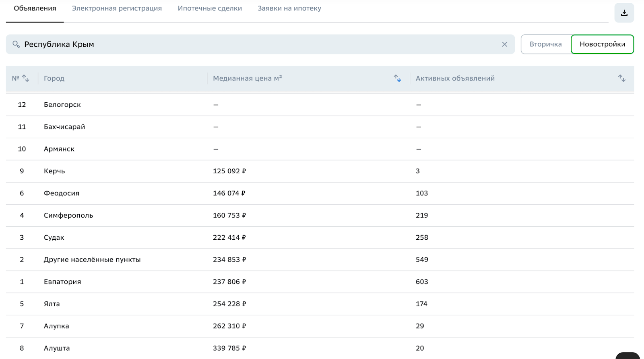Viewport: 644px width, 359px height.
Task: Sort by Медианная цена м² arrows
Action: (x=397, y=78)
